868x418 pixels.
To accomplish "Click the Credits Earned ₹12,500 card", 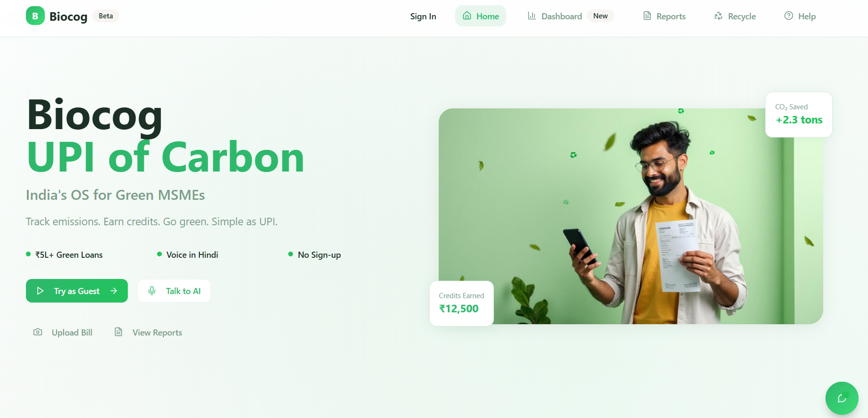I will pyautogui.click(x=461, y=303).
